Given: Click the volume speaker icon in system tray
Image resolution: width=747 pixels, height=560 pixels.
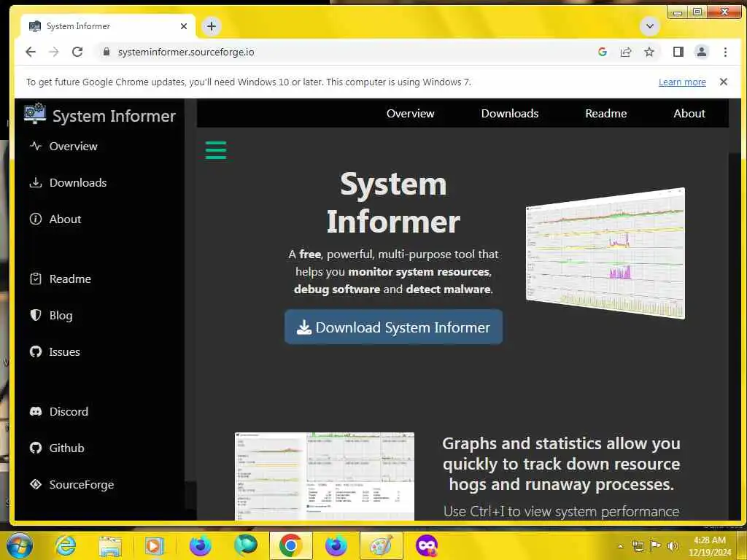Looking at the screenshot, I should point(673,546).
